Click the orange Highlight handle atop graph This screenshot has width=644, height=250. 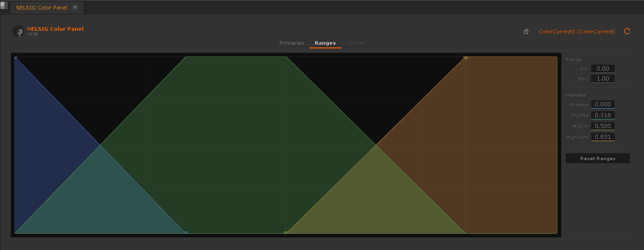(x=465, y=57)
